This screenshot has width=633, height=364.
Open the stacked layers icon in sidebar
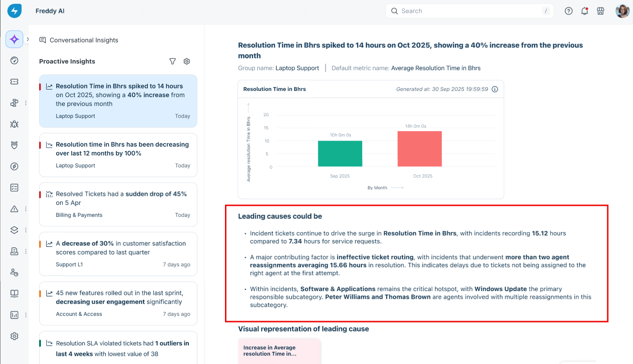(x=14, y=230)
